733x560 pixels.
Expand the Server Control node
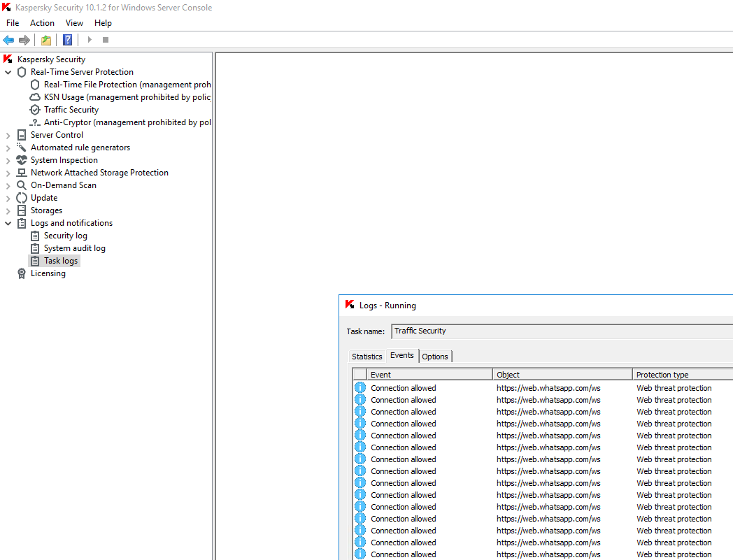(8, 136)
